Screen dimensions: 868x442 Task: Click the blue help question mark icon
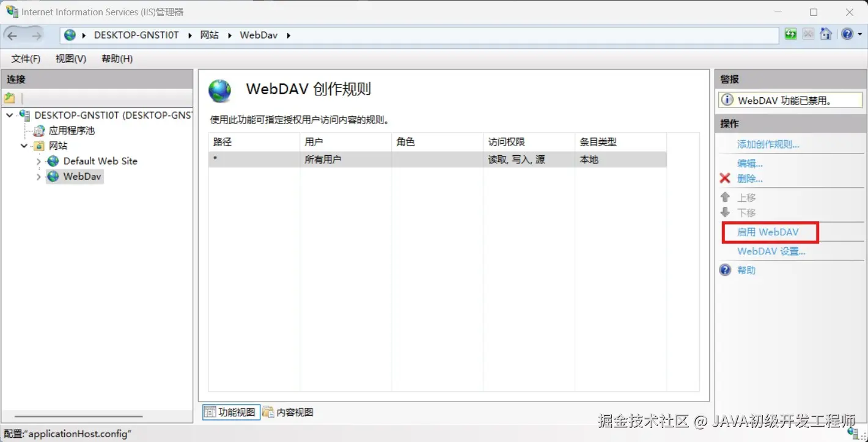(x=848, y=34)
